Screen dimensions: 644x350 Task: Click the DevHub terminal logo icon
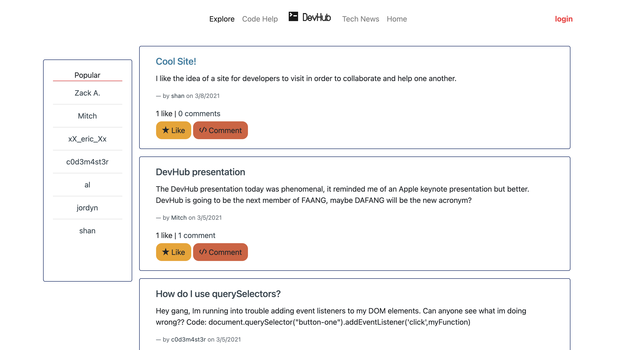coord(293,16)
